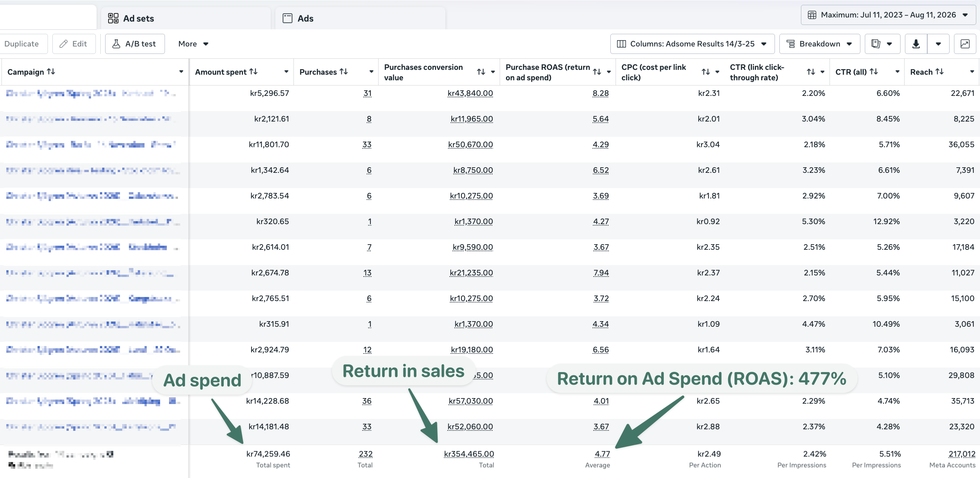Open average ROAS 4.77
The image size is (980, 478).
tap(602, 454)
